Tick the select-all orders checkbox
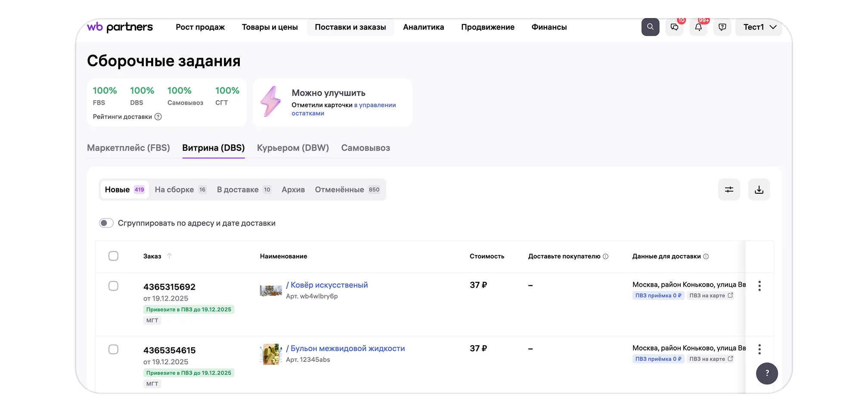This screenshot has width=868, height=412. pos(113,256)
